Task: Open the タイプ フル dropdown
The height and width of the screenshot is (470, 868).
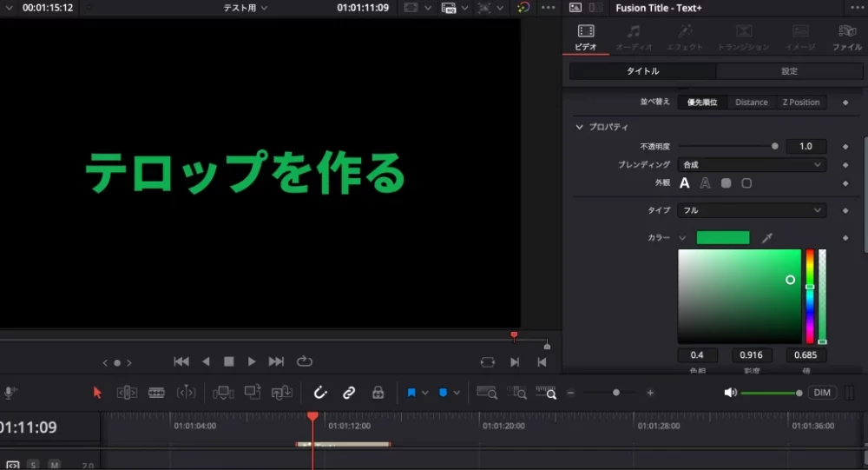Action: (x=752, y=210)
